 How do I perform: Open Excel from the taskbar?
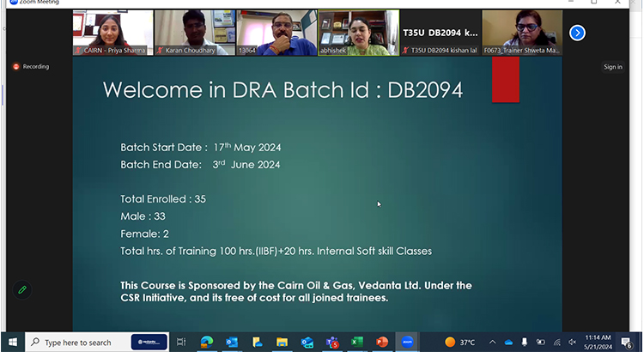pyautogui.click(x=357, y=342)
